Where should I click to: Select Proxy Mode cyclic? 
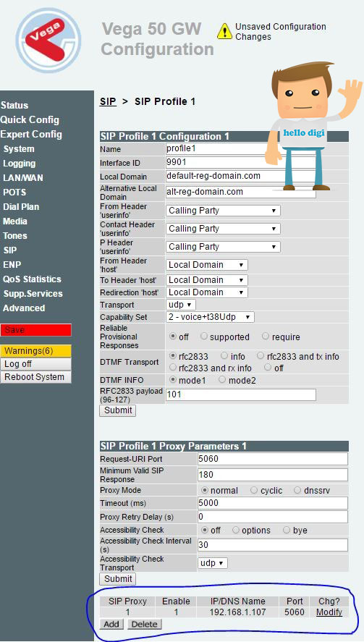click(x=254, y=490)
